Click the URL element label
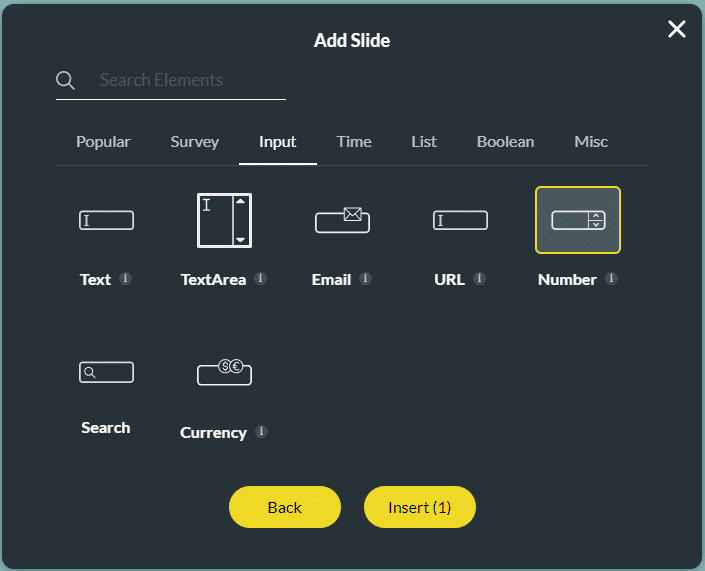Viewport: 705px width, 571px height. pyautogui.click(x=449, y=280)
